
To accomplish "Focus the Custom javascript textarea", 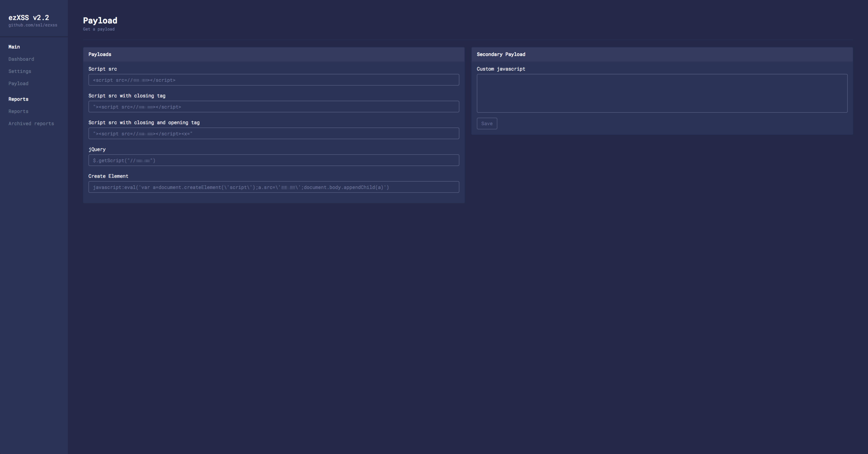I will click(661, 93).
